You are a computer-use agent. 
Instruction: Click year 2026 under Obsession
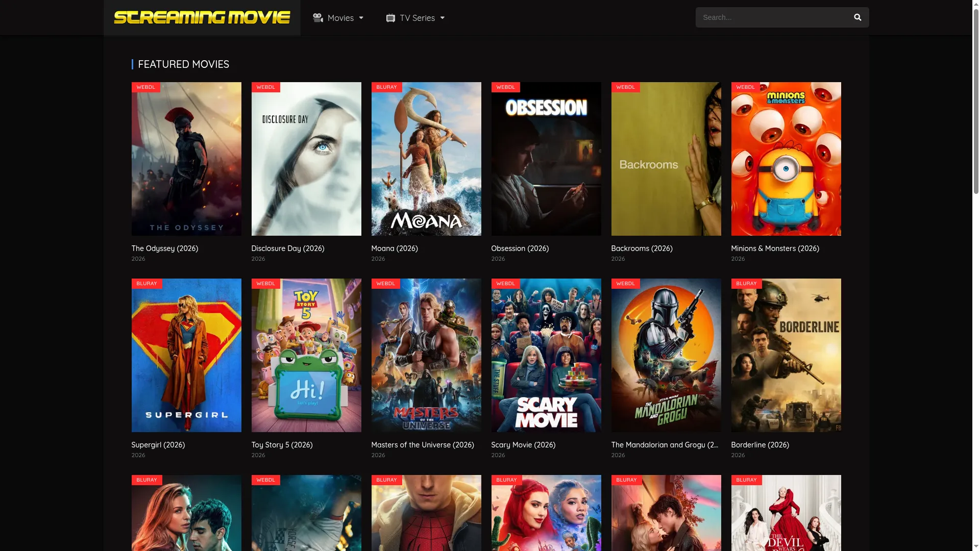[498, 259]
